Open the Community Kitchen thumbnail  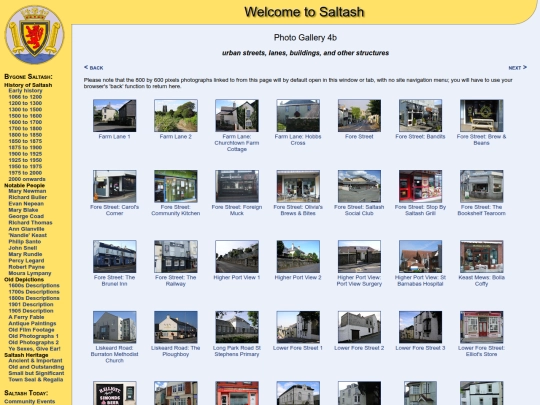[176, 186]
